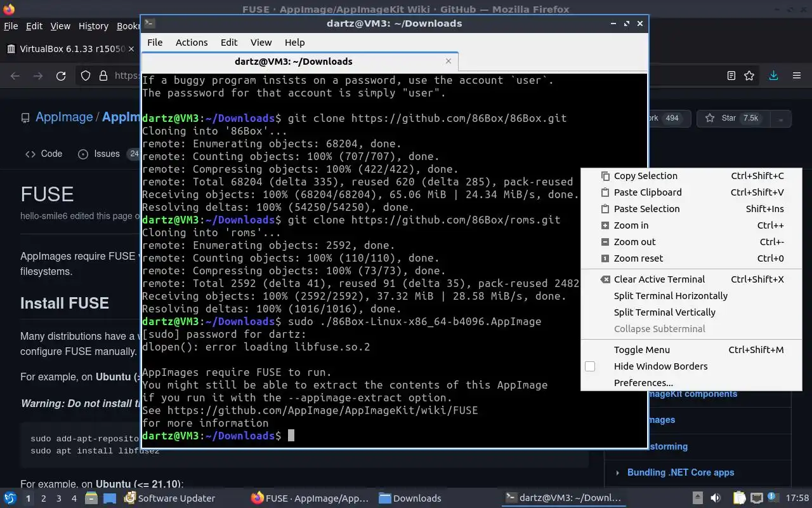Open the terminal Help menu
Screen dimensions: 812x508
tap(294, 43)
